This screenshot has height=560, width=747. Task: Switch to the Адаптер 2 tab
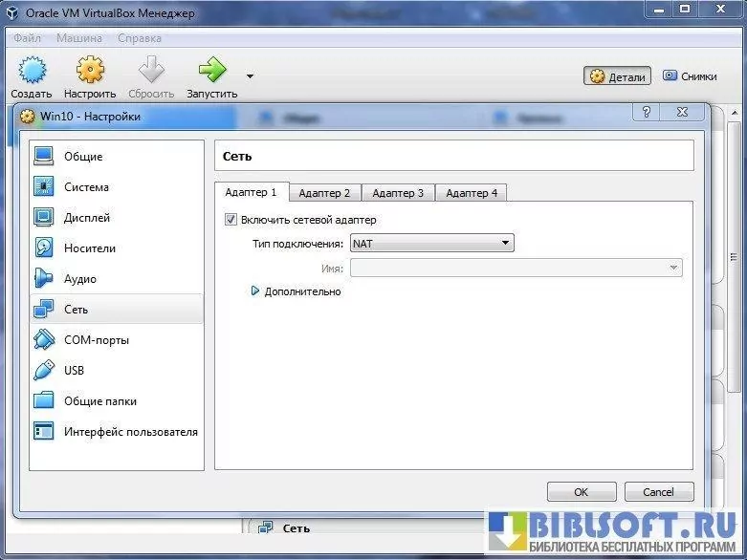tap(324, 193)
